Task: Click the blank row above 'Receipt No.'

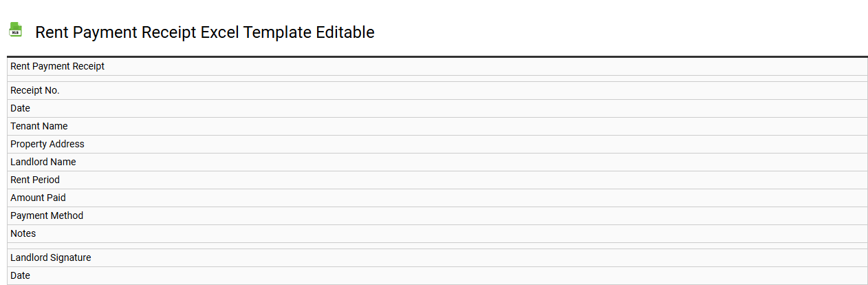Action: coord(437,78)
